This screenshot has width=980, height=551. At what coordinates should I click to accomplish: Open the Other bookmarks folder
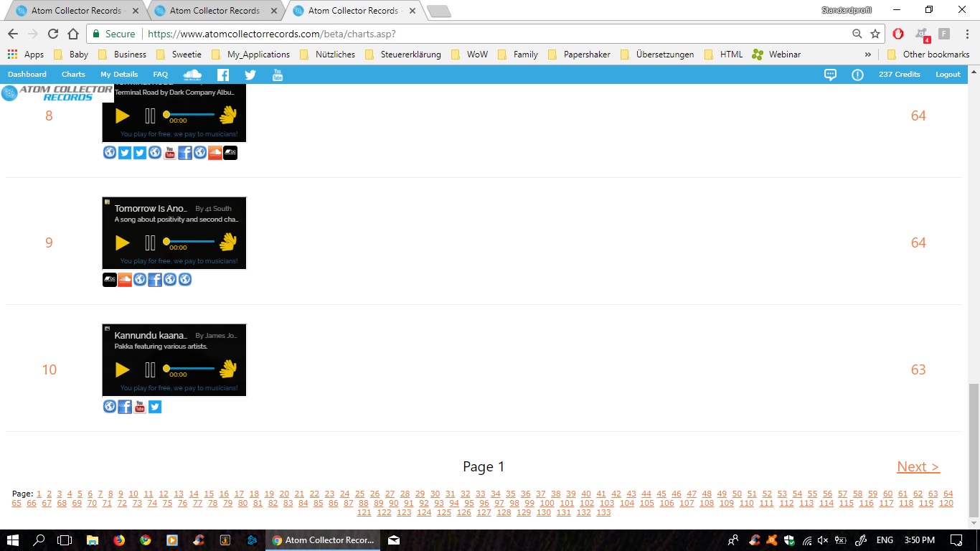(928, 55)
